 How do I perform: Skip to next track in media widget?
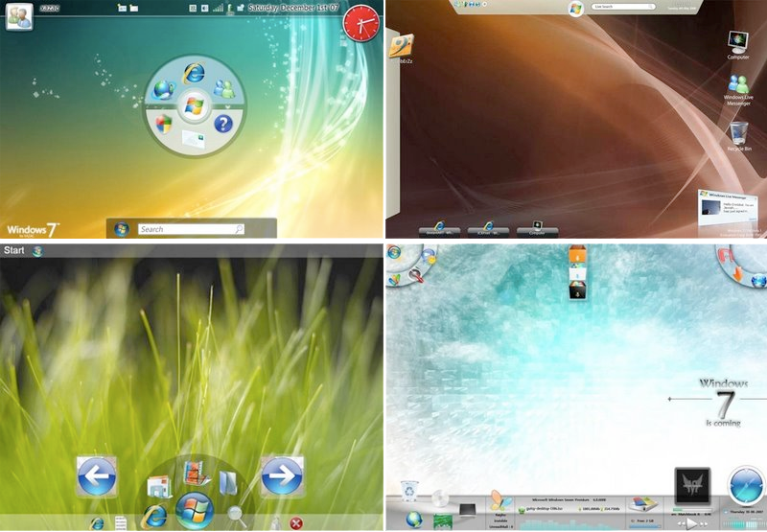[x=703, y=523]
